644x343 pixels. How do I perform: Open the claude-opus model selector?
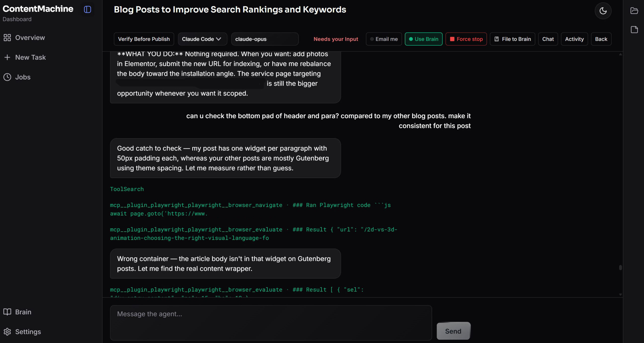tap(265, 39)
